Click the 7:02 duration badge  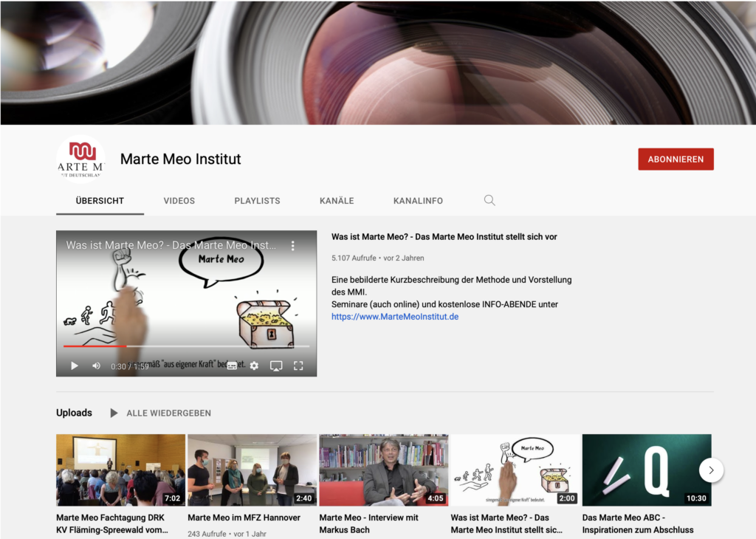[172, 498]
